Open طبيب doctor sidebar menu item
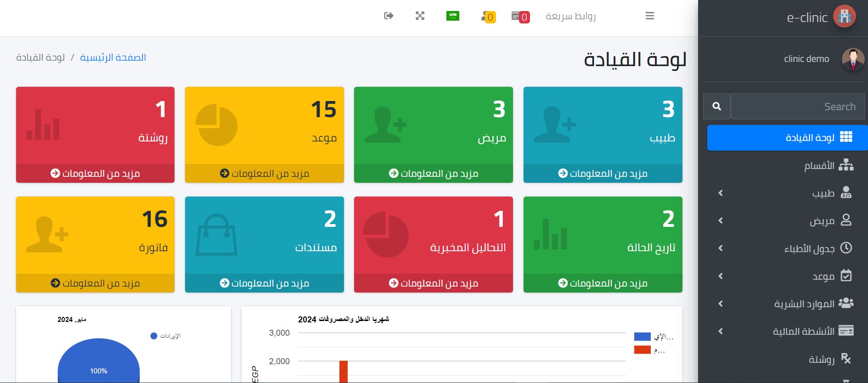Screen dimensions: 868x383 pos(787,193)
